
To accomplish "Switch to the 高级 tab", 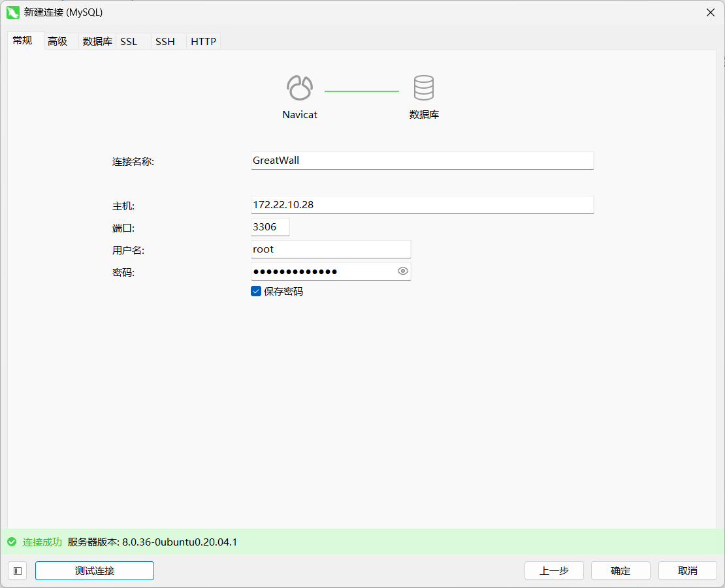I will tap(57, 41).
